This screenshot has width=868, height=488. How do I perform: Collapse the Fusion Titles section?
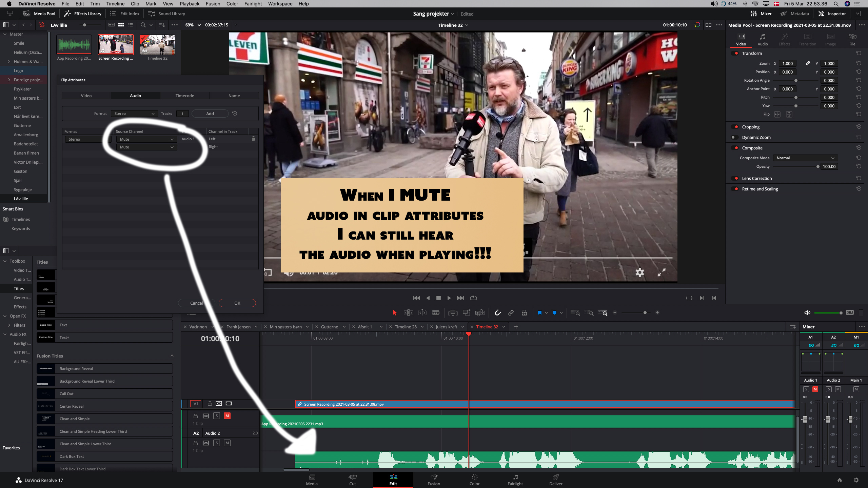point(172,355)
